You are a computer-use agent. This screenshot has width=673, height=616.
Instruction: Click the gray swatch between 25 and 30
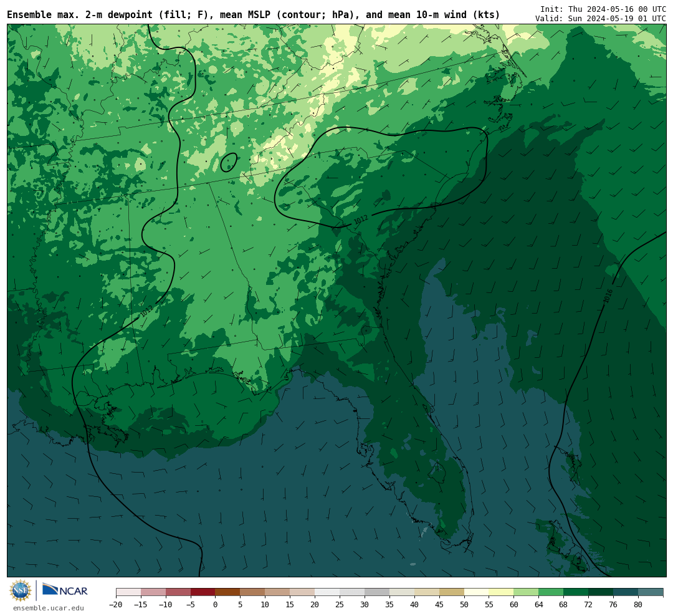pyautogui.click(x=352, y=592)
